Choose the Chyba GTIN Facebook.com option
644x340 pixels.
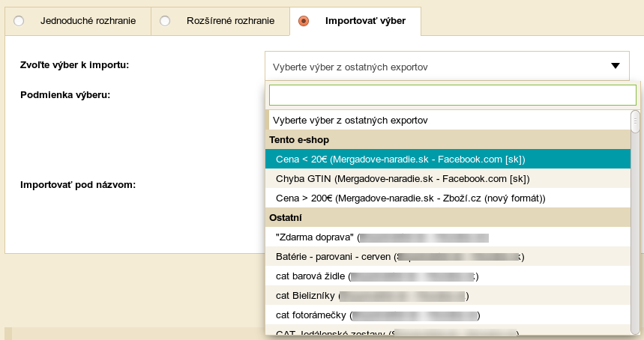[x=403, y=178]
